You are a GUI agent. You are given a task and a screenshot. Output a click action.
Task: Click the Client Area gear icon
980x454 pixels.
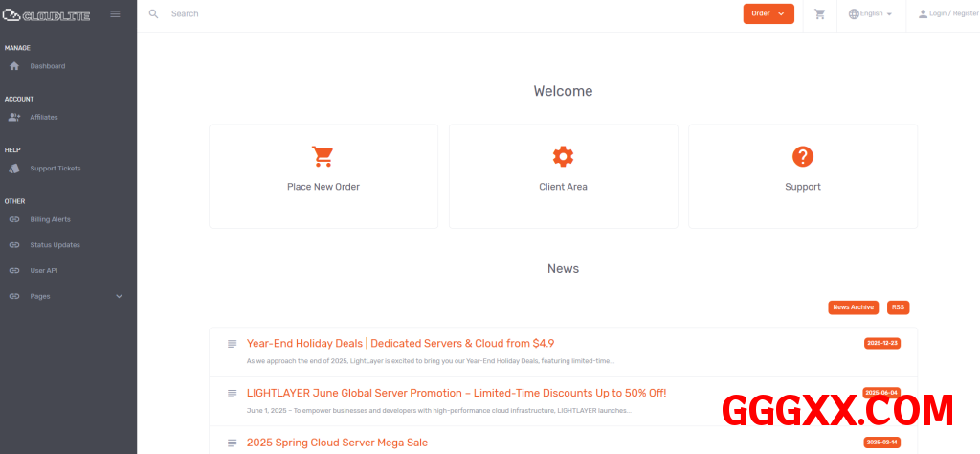(x=563, y=156)
